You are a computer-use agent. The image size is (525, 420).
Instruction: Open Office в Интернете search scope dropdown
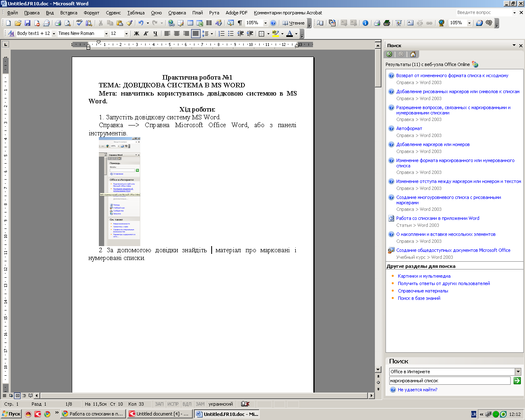518,372
